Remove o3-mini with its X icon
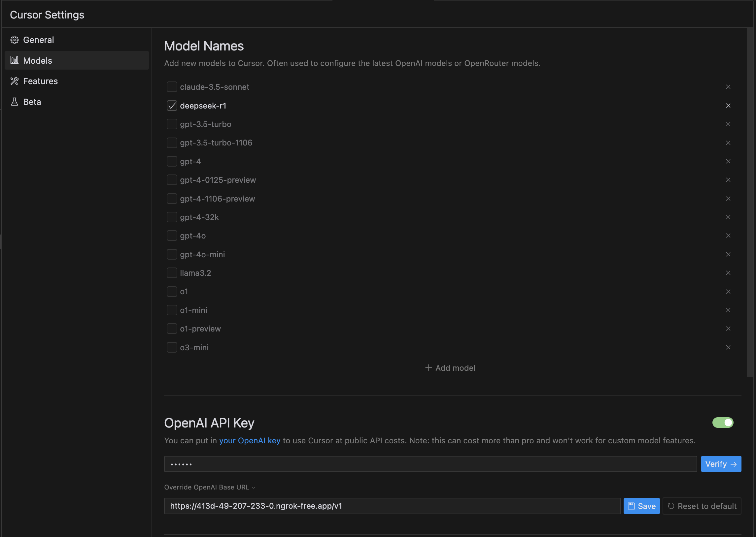The width and height of the screenshot is (756, 537). click(728, 347)
